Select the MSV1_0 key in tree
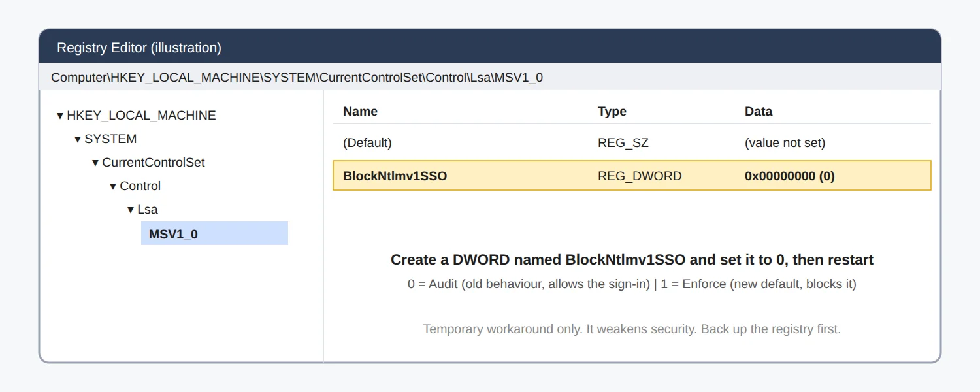The width and height of the screenshot is (980, 392). (x=214, y=233)
